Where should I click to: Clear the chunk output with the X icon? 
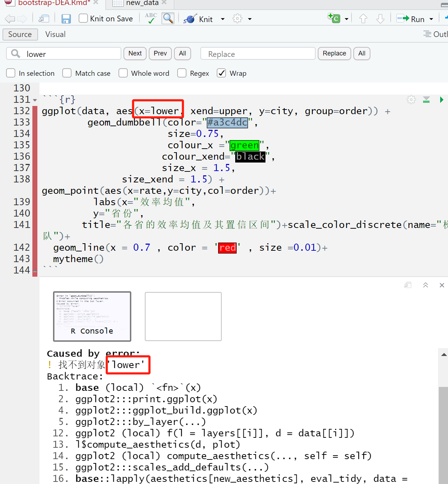pyautogui.click(x=442, y=285)
